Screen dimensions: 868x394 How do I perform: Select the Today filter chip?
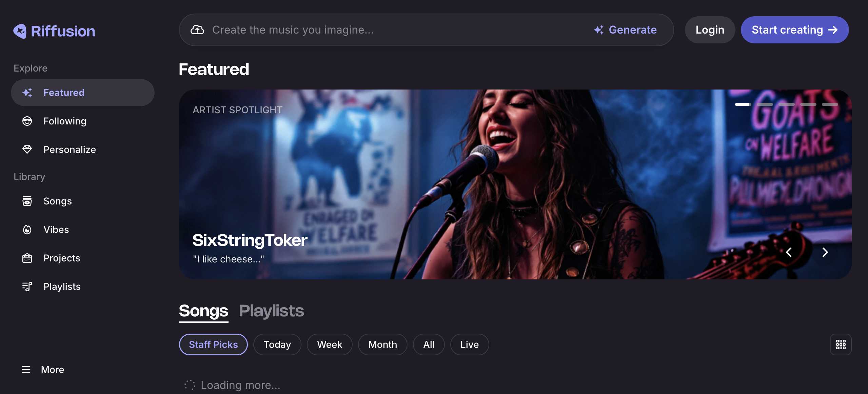[277, 344]
